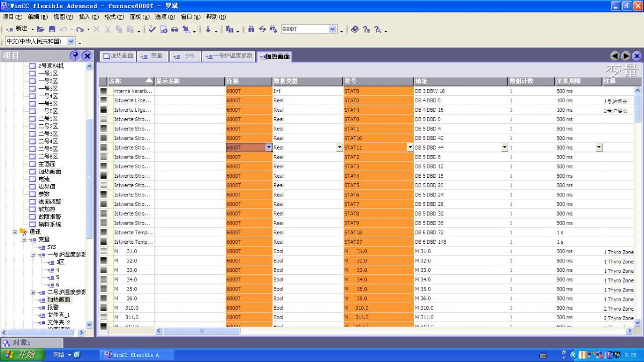Click the address cell DB 6 DBD 148
This screenshot has height=362, width=644.
(x=461, y=242)
